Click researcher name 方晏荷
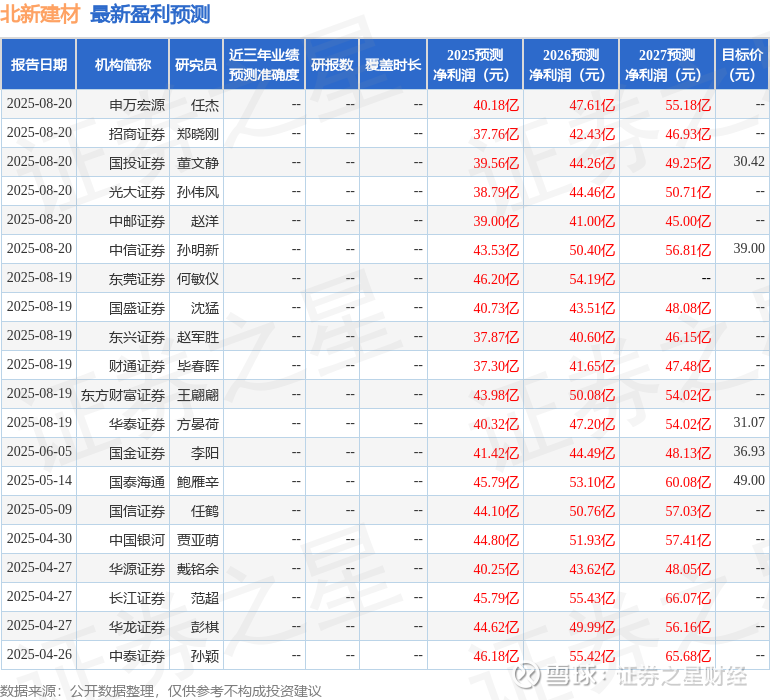Screen dimensions: 770x700 pos(198,424)
